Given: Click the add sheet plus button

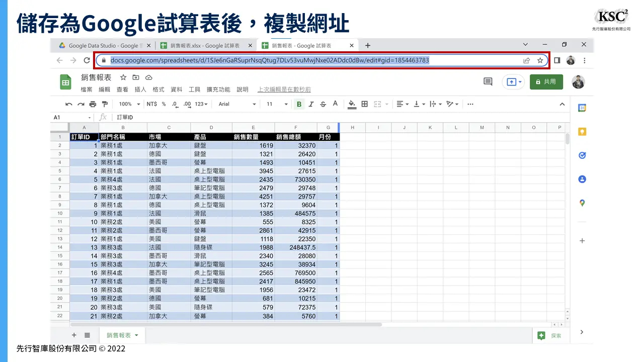Looking at the screenshot, I should tap(74, 335).
